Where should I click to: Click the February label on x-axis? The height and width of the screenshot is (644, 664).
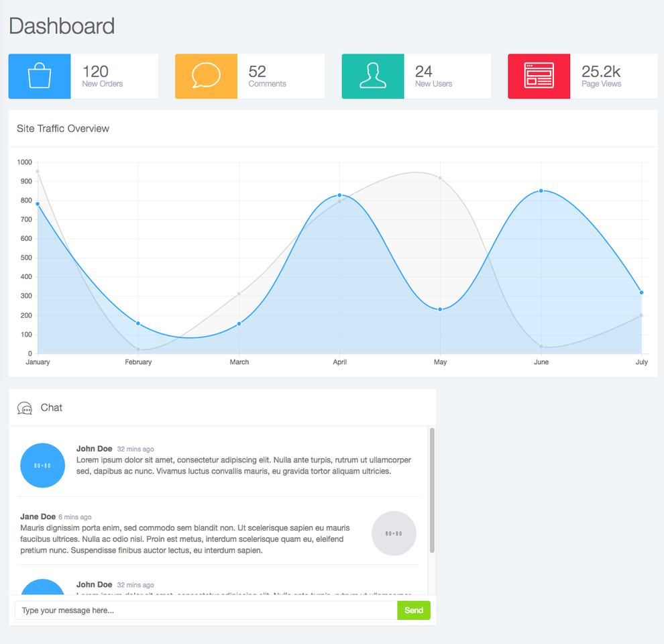pos(138,362)
